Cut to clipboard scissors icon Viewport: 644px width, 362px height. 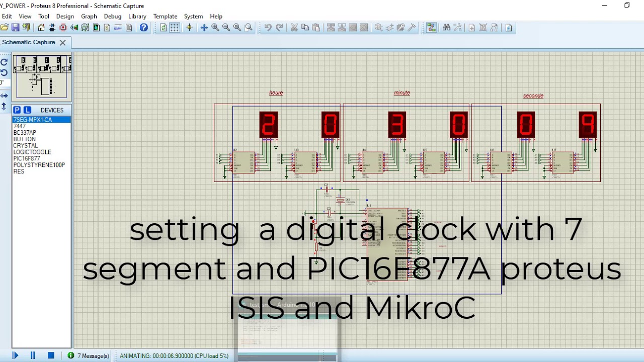(x=294, y=28)
